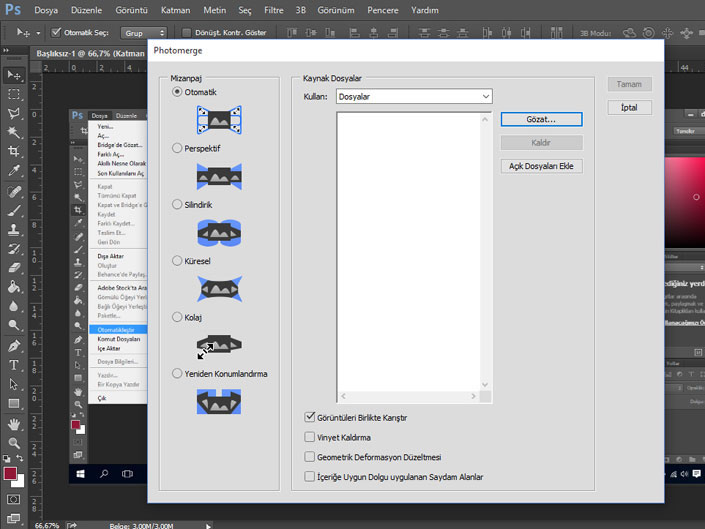Change screen mode icon at toolbar bottom
Image resolution: width=705 pixels, height=529 pixels.
click(13, 519)
